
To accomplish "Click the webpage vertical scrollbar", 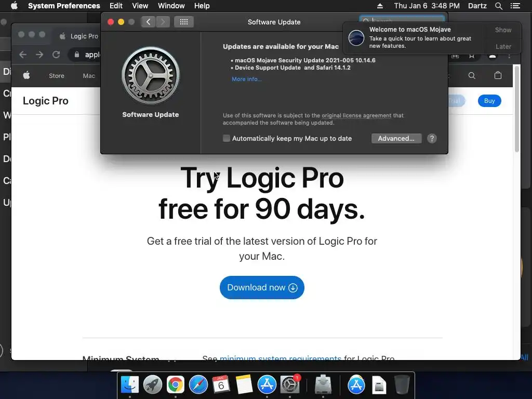I will click(x=517, y=109).
